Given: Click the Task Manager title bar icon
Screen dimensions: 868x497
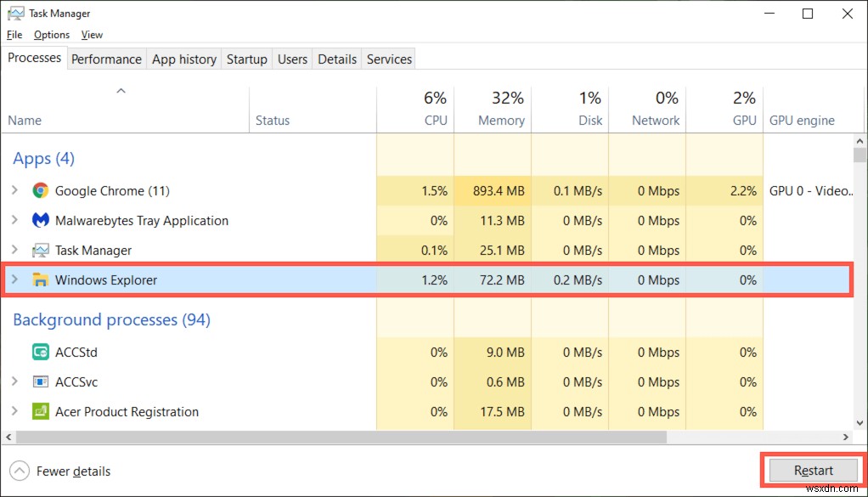Looking at the screenshot, I should coord(17,13).
